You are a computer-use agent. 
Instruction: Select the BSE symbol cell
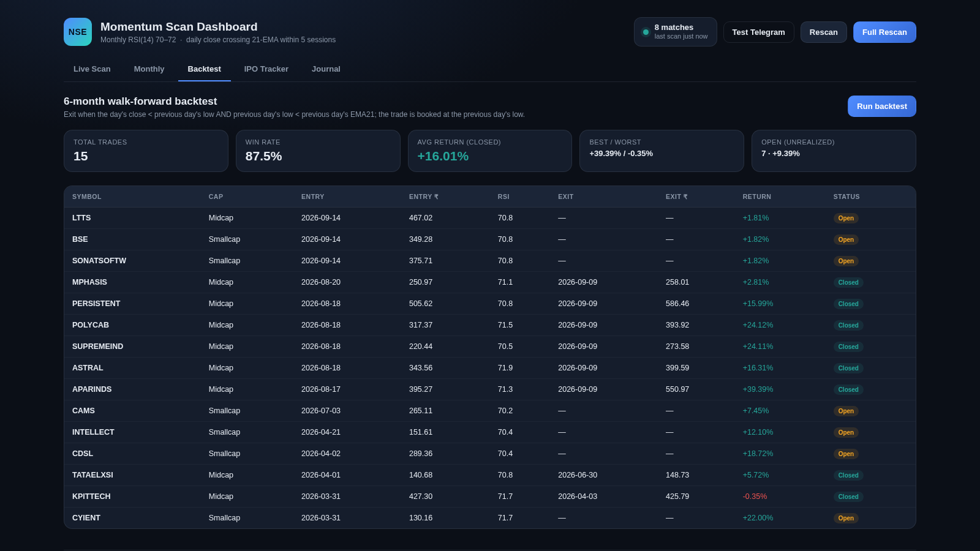point(80,239)
